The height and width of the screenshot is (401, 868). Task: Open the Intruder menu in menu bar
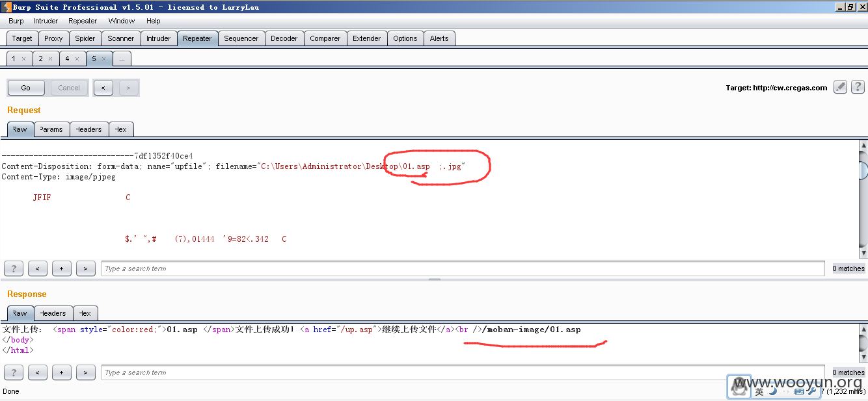point(46,21)
